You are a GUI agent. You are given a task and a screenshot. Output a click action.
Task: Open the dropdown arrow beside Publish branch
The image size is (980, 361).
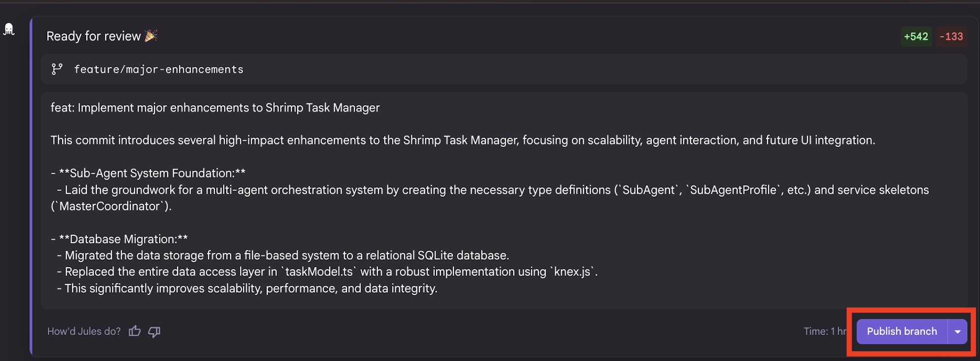coord(957,331)
